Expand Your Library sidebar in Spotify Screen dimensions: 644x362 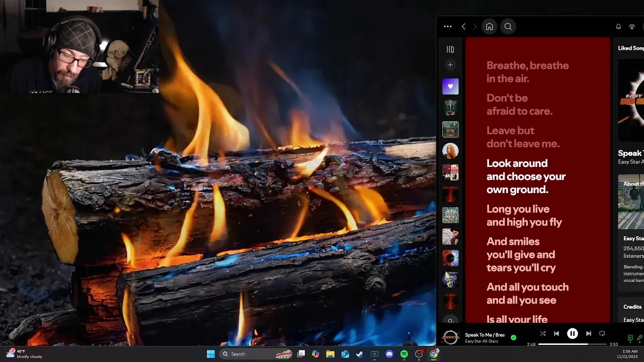click(450, 49)
